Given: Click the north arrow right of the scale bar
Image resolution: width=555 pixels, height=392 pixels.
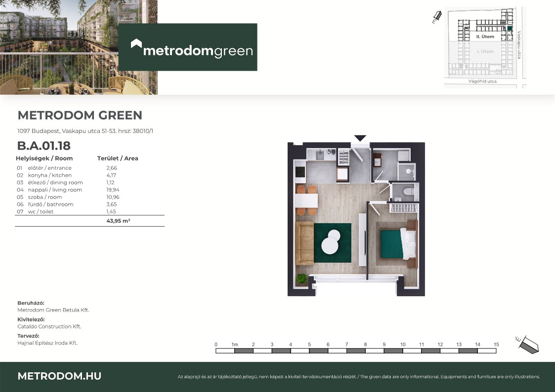Looking at the screenshot, I should 527,344.
